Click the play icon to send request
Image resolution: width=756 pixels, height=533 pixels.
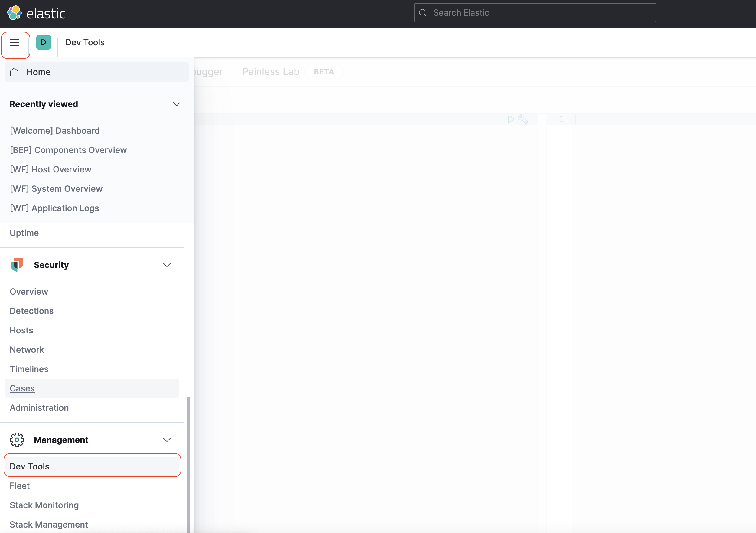pyautogui.click(x=511, y=119)
